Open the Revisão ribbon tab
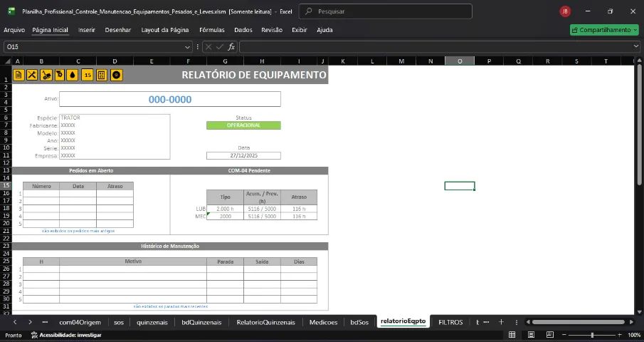 click(x=272, y=30)
